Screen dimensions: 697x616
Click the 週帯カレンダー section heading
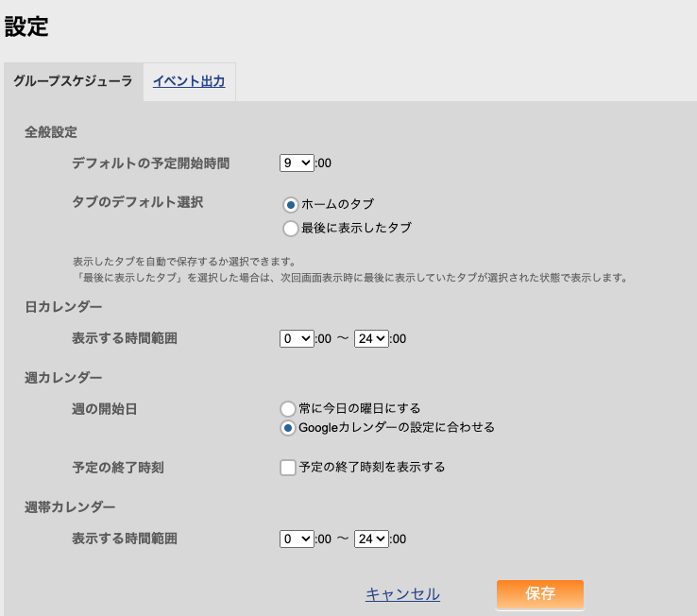click(70, 507)
